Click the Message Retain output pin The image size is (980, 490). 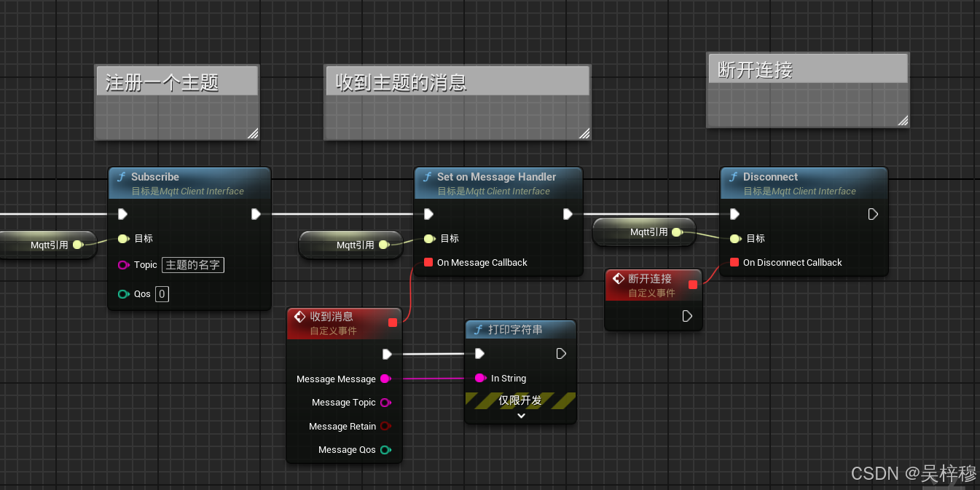pos(385,427)
